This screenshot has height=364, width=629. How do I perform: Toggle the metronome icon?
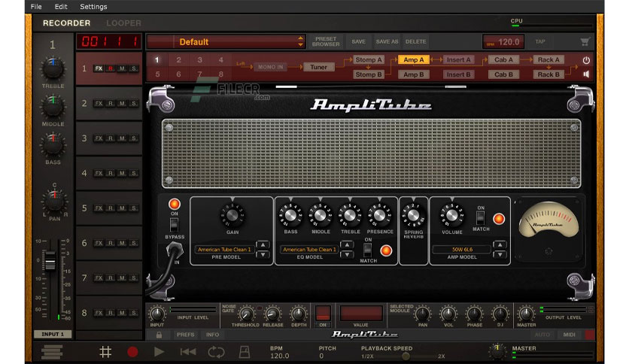(x=244, y=352)
